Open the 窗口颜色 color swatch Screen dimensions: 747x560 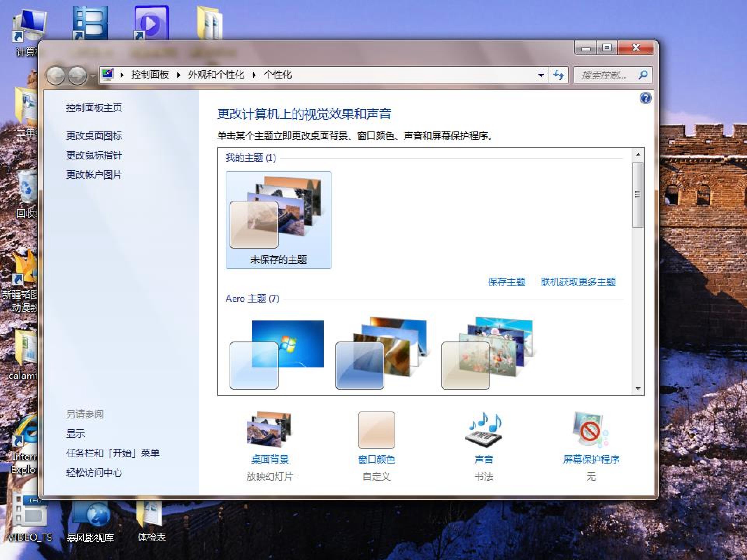point(376,430)
